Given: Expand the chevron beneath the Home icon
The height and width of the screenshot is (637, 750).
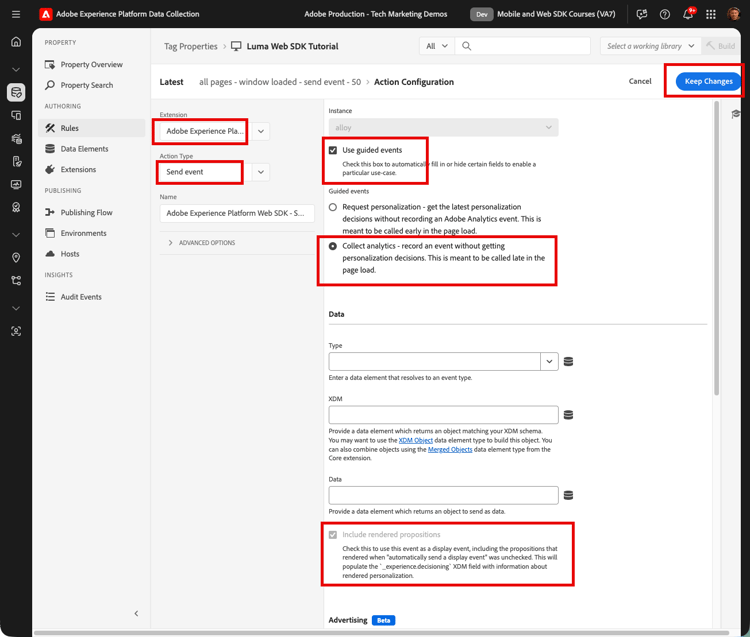Looking at the screenshot, I should tap(16, 69).
